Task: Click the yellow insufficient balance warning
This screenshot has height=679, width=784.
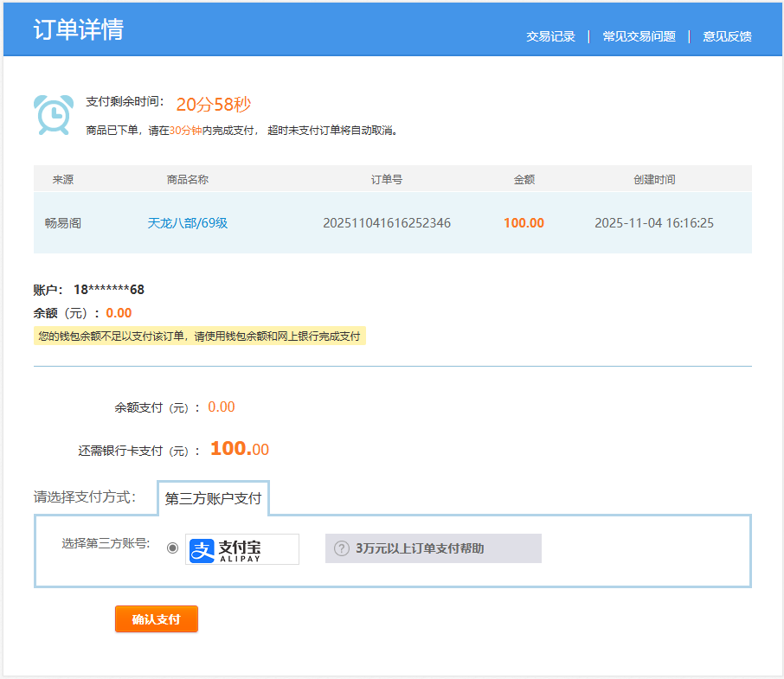Action: (x=199, y=336)
